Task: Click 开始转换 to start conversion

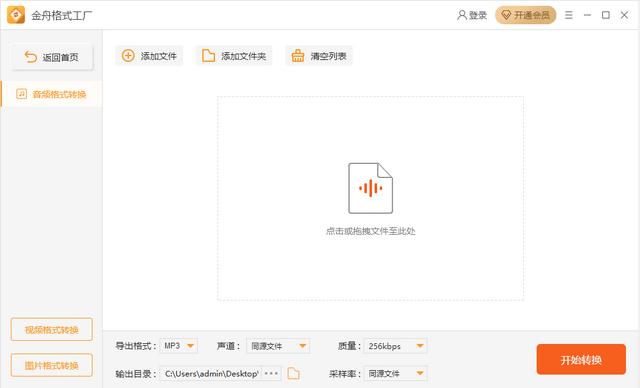Action: pos(581,359)
